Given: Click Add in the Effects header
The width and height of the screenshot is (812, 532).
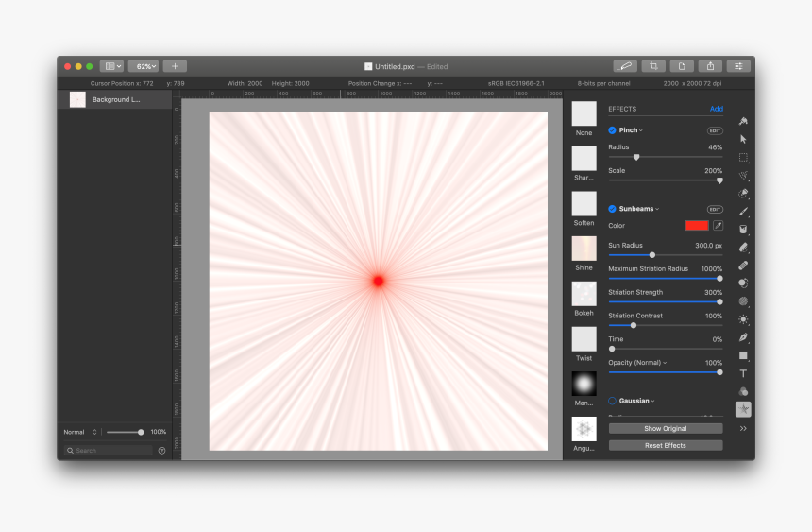Looking at the screenshot, I should click(x=717, y=109).
